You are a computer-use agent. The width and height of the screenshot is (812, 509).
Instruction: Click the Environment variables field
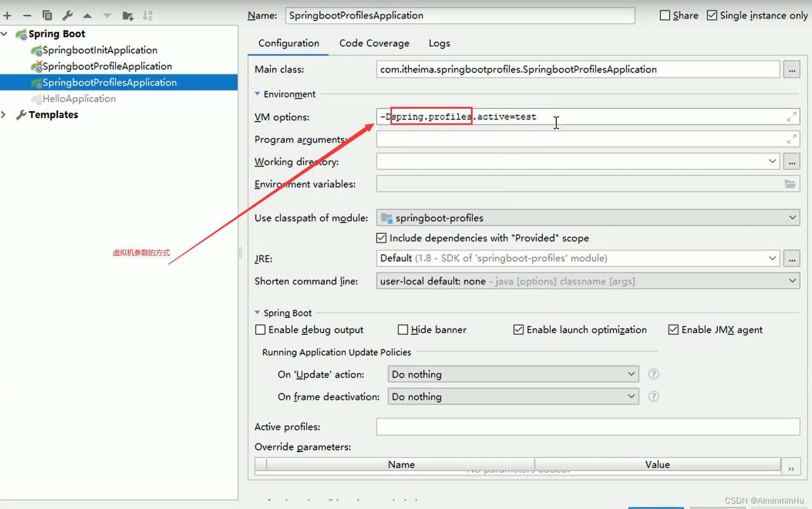click(588, 184)
